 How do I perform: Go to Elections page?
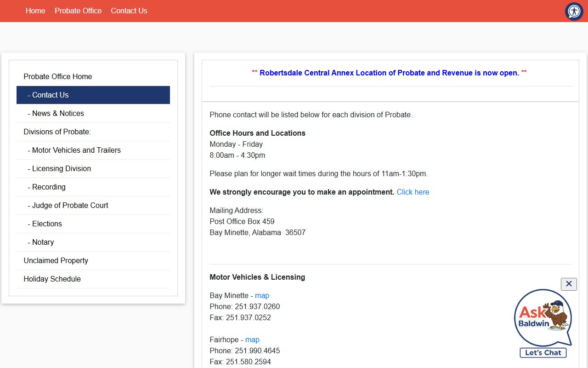coord(93,224)
